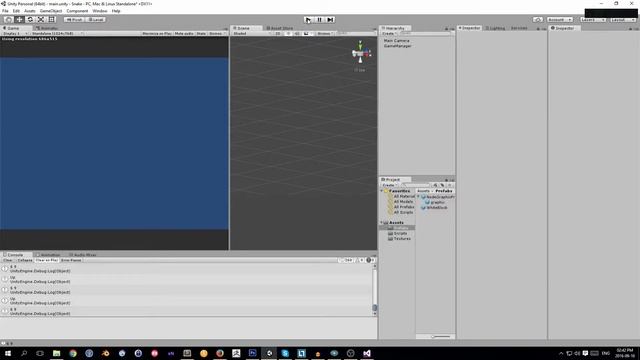
Task: Toggle Scene view audio
Action: [x=297, y=33]
